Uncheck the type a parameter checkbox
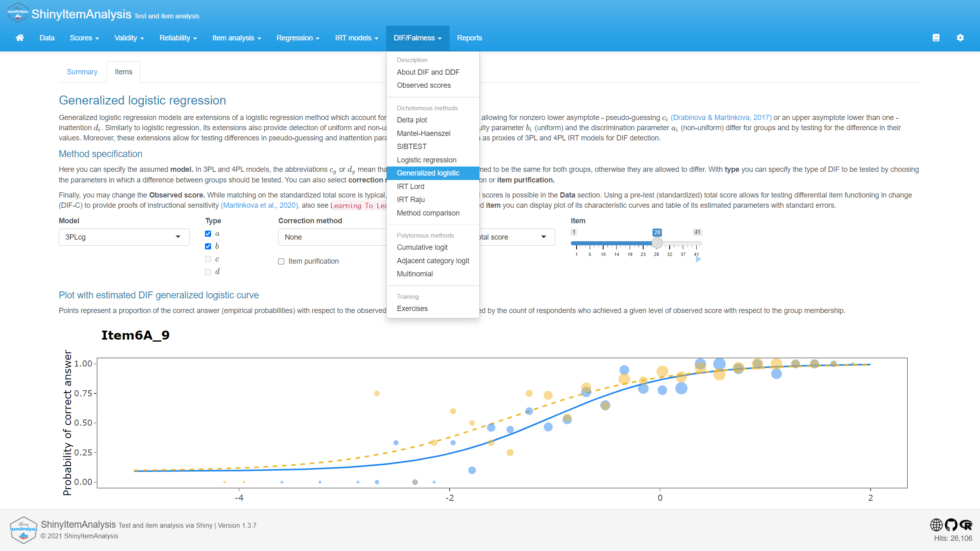Image resolution: width=980 pixels, height=551 pixels. [208, 234]
